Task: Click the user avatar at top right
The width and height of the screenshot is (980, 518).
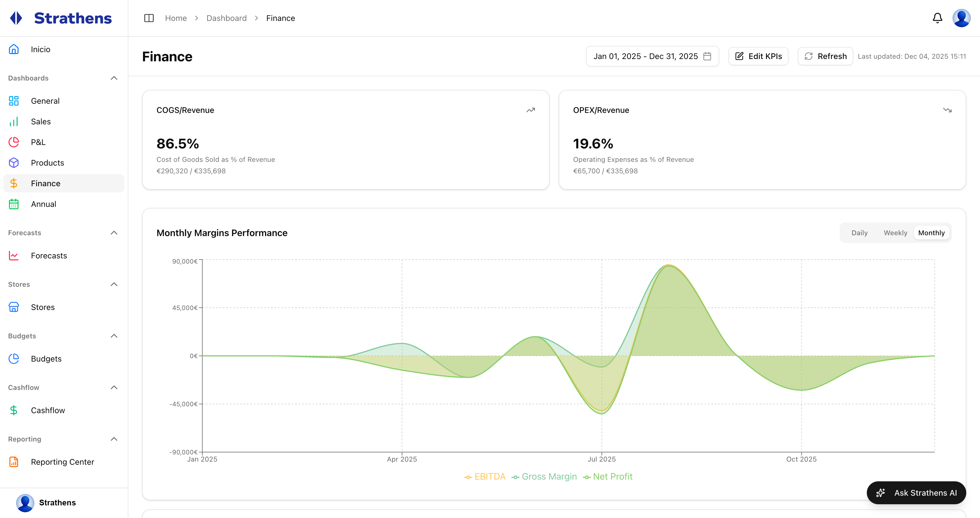Action: tap(961, 18)
